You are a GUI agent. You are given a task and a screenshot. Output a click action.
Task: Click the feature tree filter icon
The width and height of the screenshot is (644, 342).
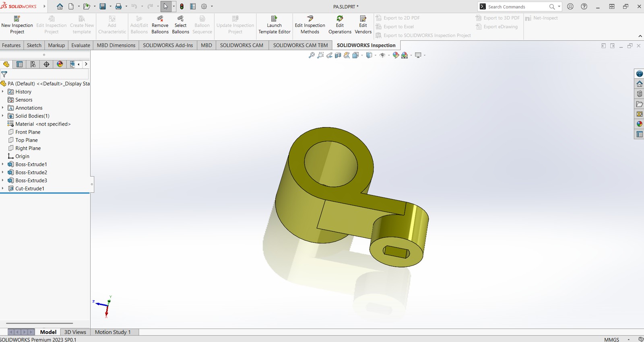tap(4, 74)
